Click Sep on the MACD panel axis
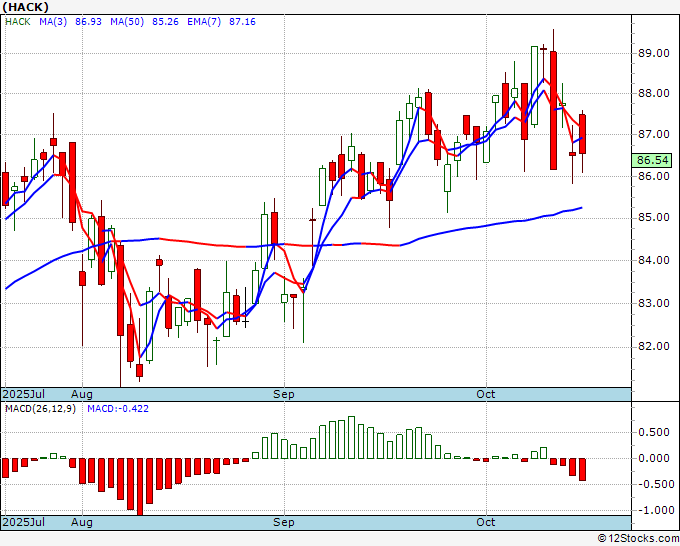This screenshot has height=546, width=680. (x=284, y=522)
